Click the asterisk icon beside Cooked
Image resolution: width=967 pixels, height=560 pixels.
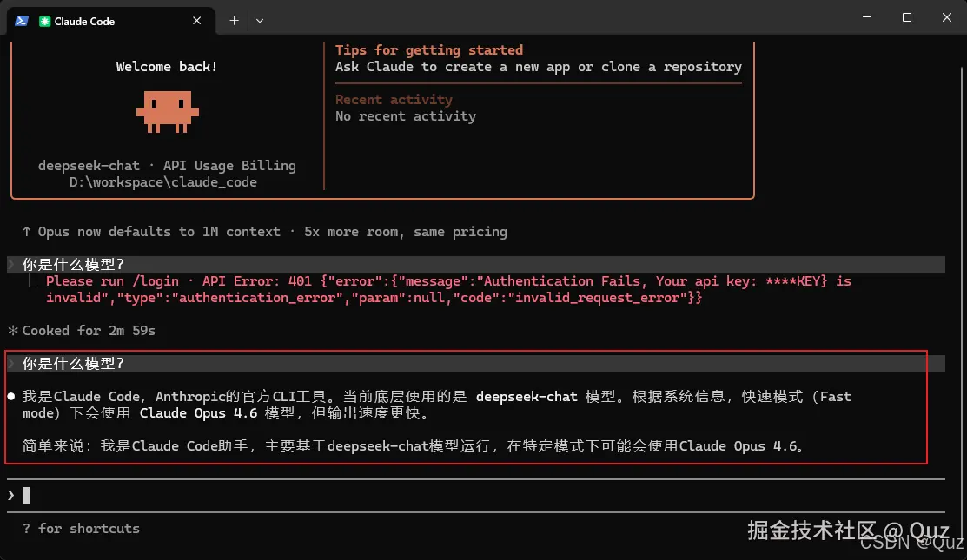[12, 330]
